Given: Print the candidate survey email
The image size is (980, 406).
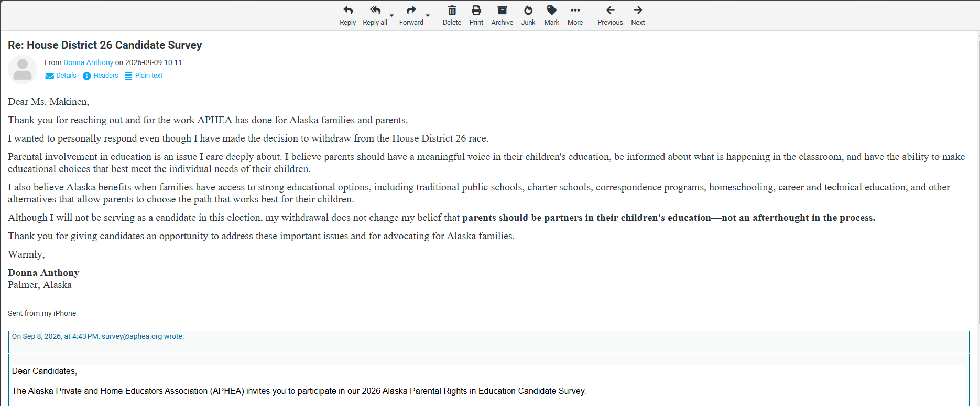Looking at the screenshot, I should pyautogui.click(x=476, y=16).
